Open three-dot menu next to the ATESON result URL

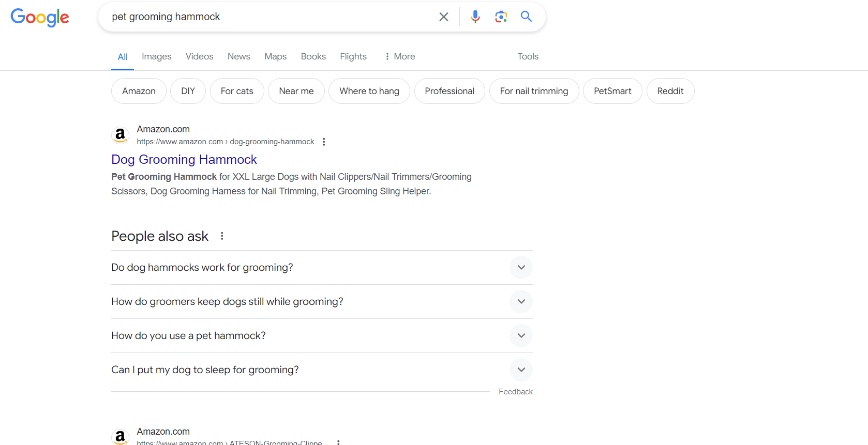tap(338, 442)
